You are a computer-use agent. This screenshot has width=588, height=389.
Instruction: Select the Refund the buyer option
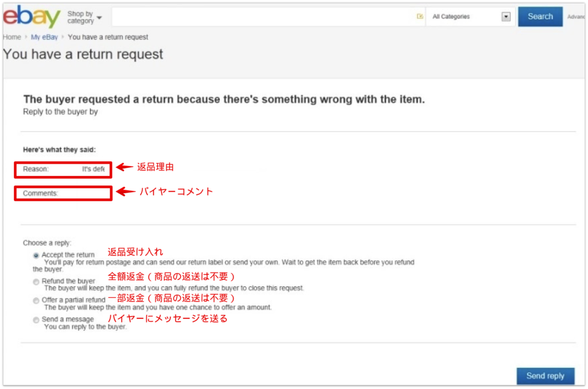point(36,282)
